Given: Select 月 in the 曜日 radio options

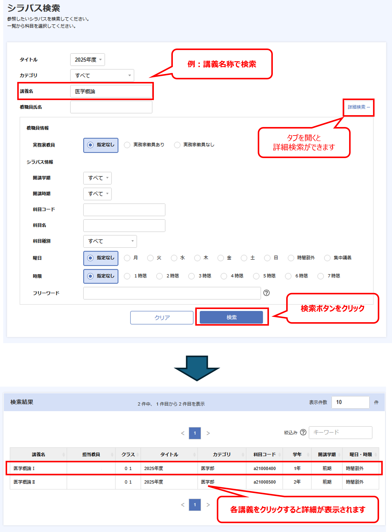Looking at the screenshot, I should click(x=127, y=258).
